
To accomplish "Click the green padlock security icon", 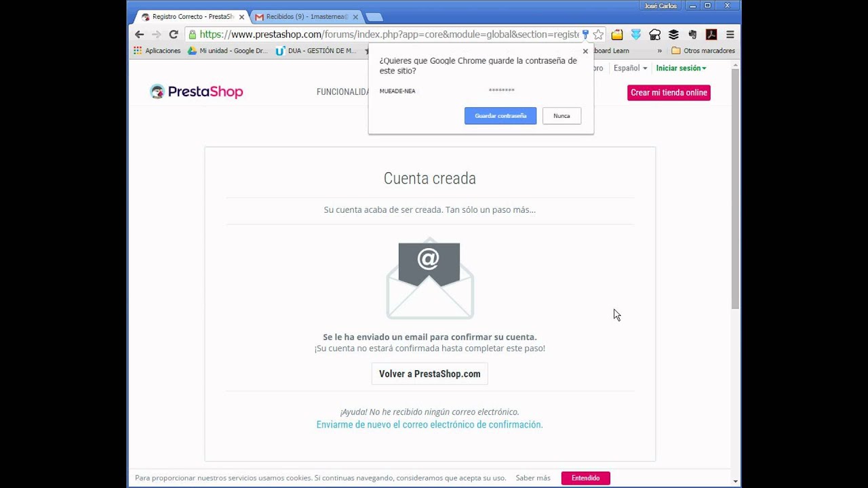I will click(193, 34).
